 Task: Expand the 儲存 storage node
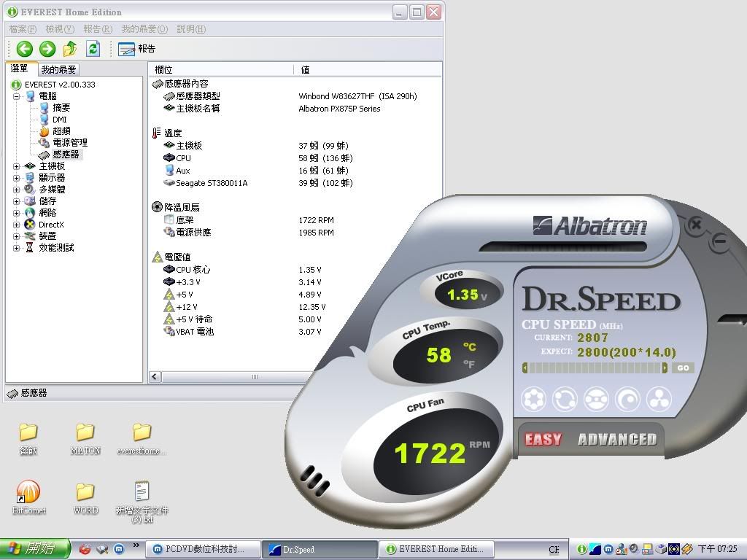tap(17, 201)
